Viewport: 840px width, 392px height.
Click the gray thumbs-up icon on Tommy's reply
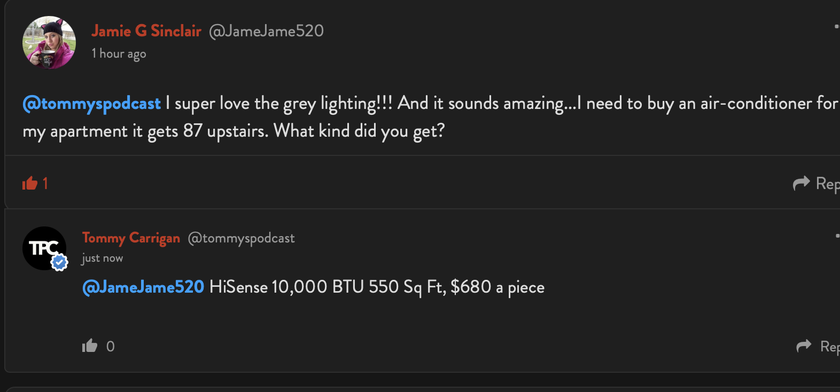click(x=89, y=346)
